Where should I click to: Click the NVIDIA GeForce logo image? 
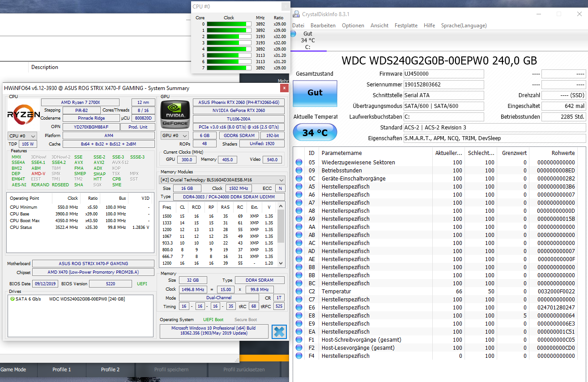coord(175,115)
